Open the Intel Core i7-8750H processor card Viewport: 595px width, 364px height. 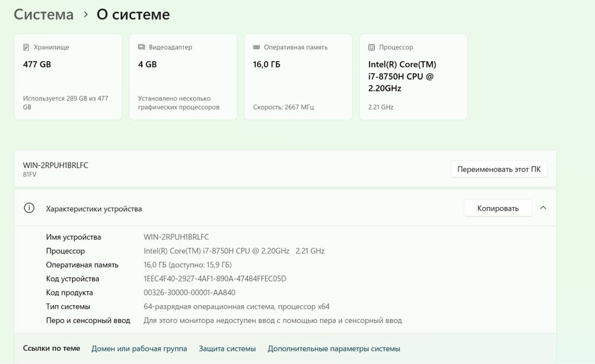click(413, 77)
